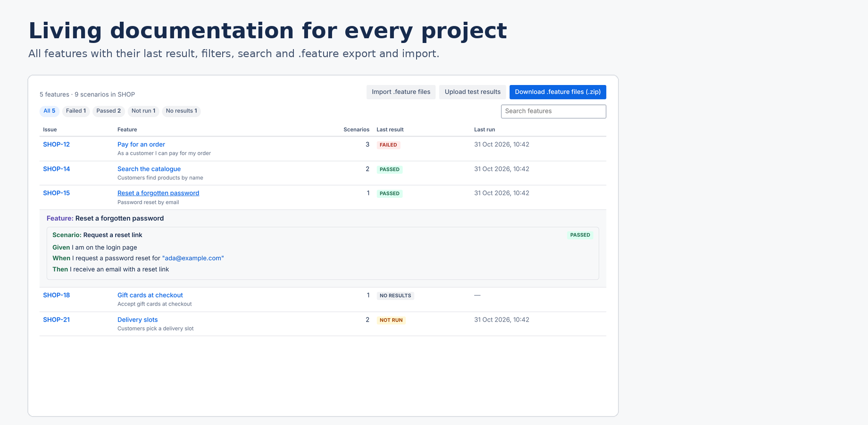
Task: Click "Customers pick a delivery slot" description
Action: [x=156, y=329]
